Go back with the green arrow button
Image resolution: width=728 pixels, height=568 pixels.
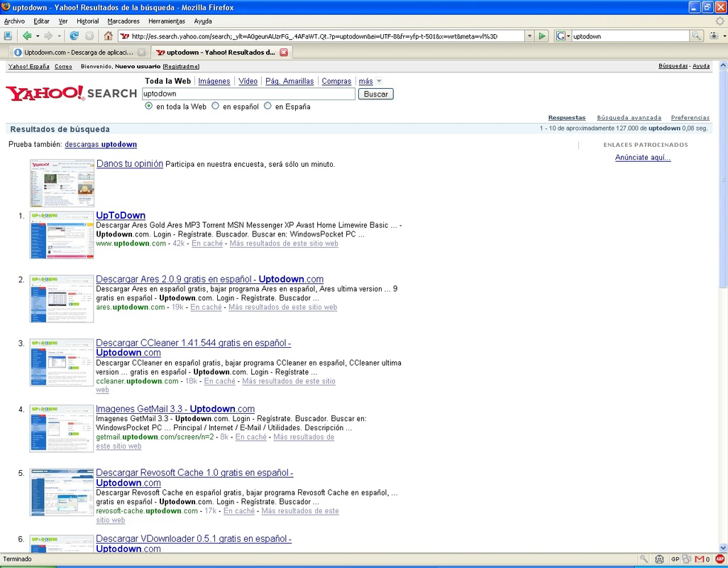click(27, 35)
